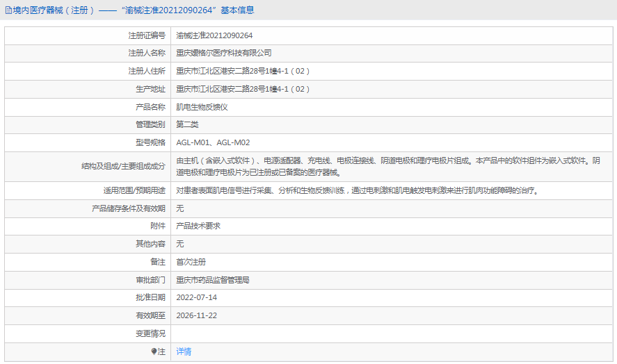
Task: Click the 附件 label
Action: click(158, 226)
